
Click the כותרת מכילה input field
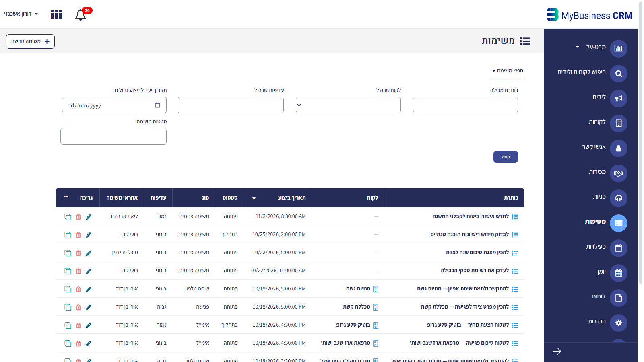[x=465, y=105]
